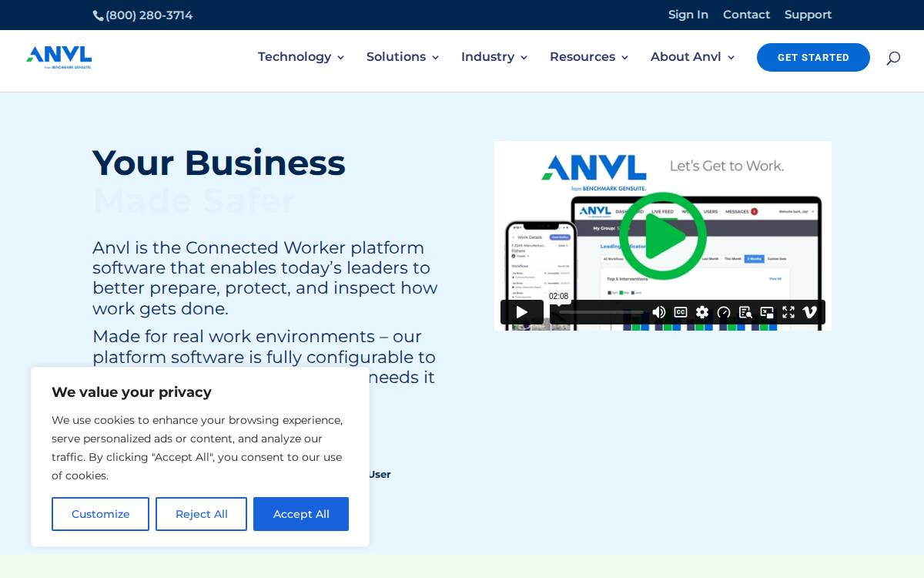Enable picture-in-picture mode icon
The height and width of the screenshot is (578, 924).
coord(767,312)
